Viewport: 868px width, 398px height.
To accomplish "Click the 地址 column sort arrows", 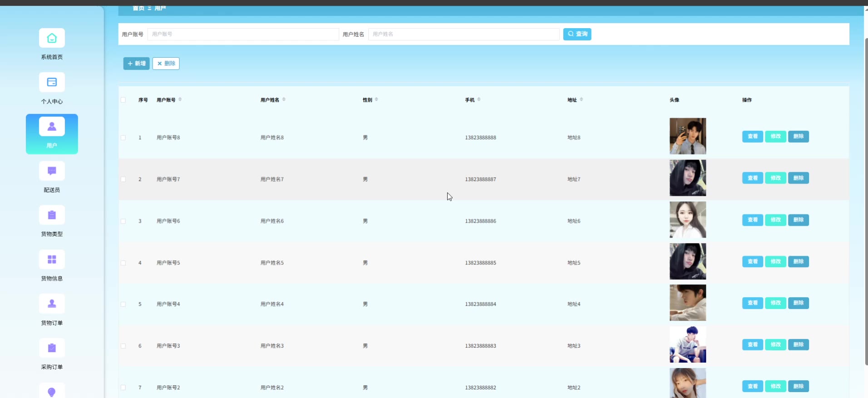I will [581, 99].
